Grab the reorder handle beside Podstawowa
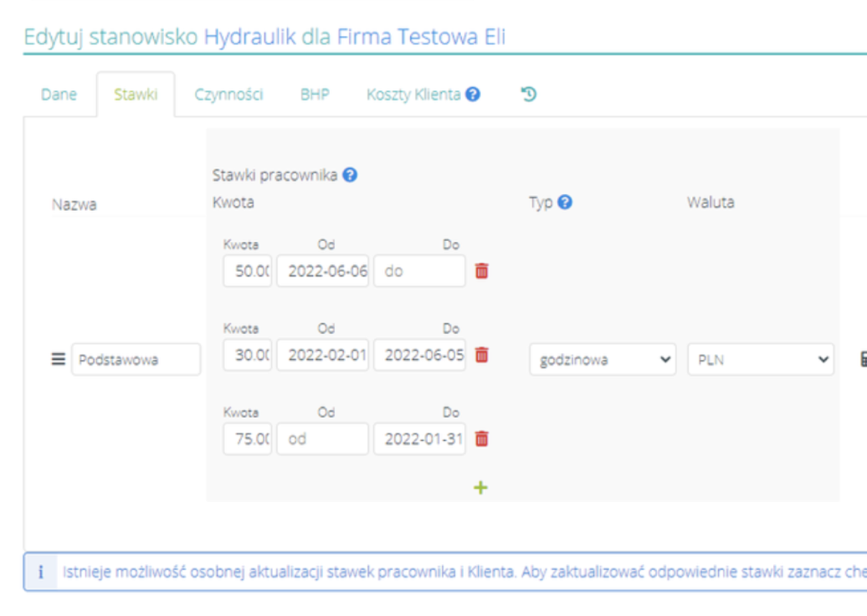 pos(59,359)
